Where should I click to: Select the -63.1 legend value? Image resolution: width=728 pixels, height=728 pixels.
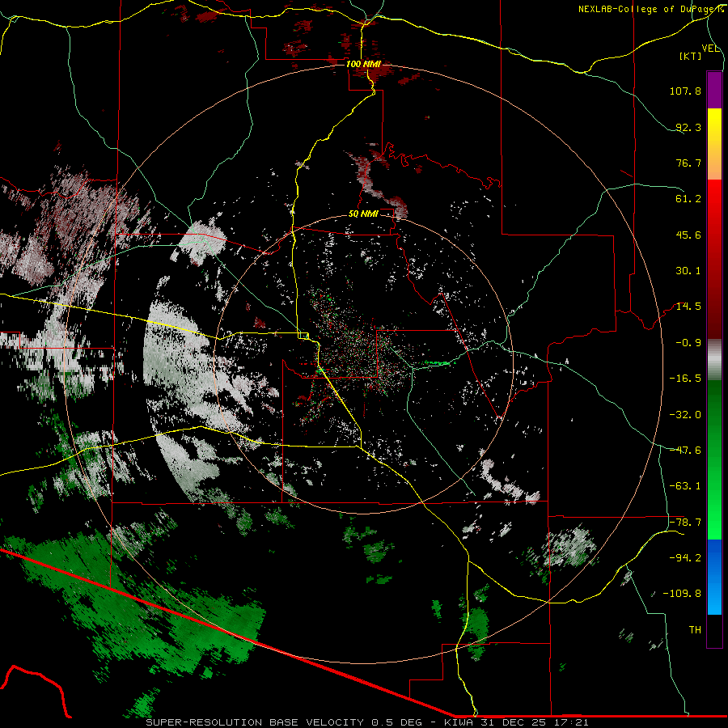click(x=685, y=486)
